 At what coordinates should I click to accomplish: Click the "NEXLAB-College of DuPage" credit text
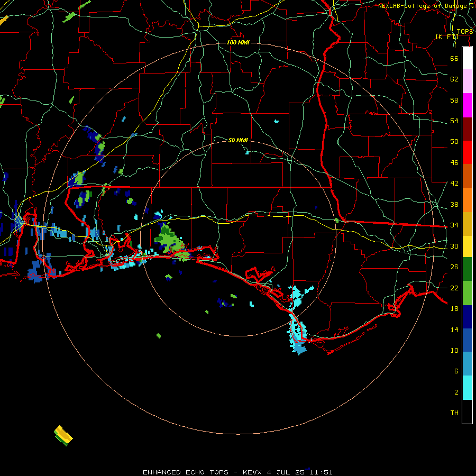pyautogui.click(x=424, y=6)
